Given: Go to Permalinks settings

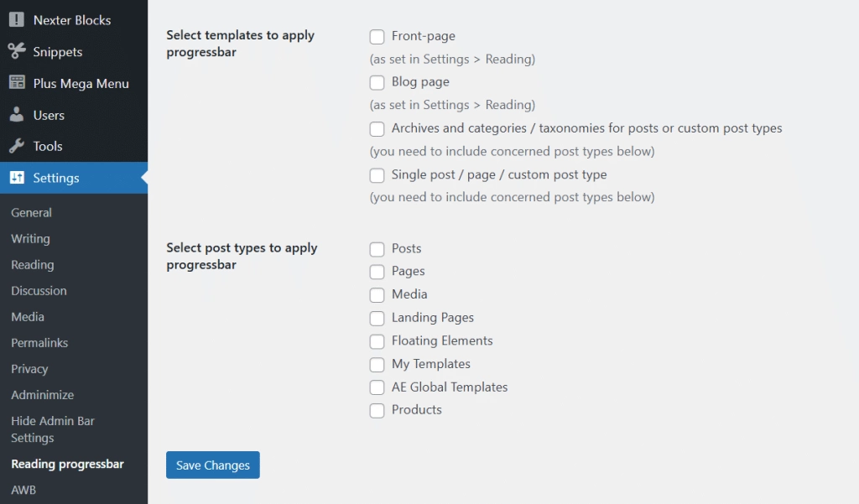Looking at the screenshot, I should point(39,343).
